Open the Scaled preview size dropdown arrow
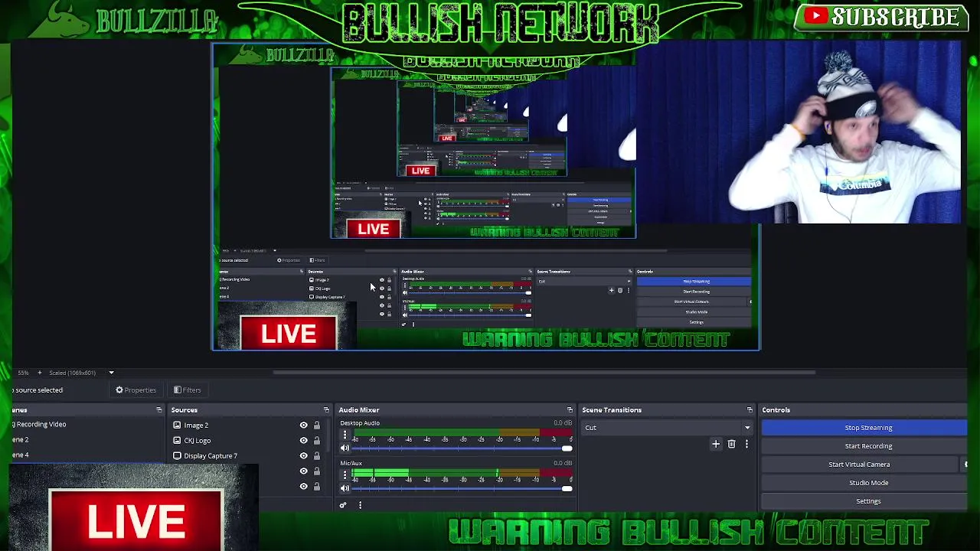Screen dimensions: 980x551 click(111, 373)
